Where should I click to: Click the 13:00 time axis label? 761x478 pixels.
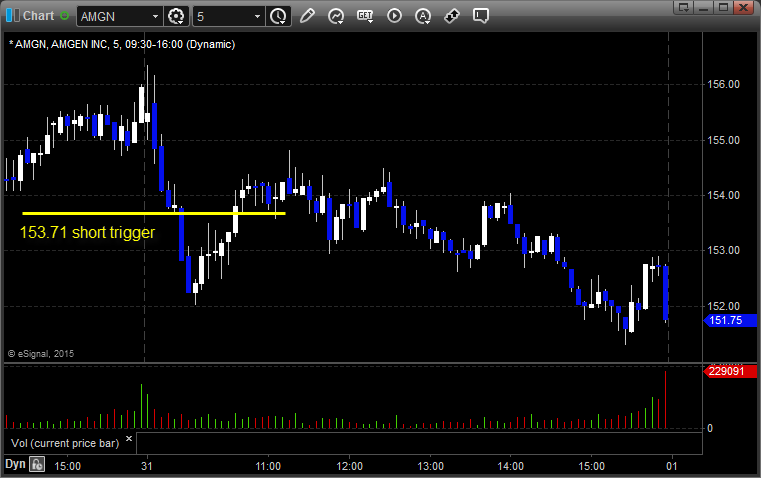430,466
